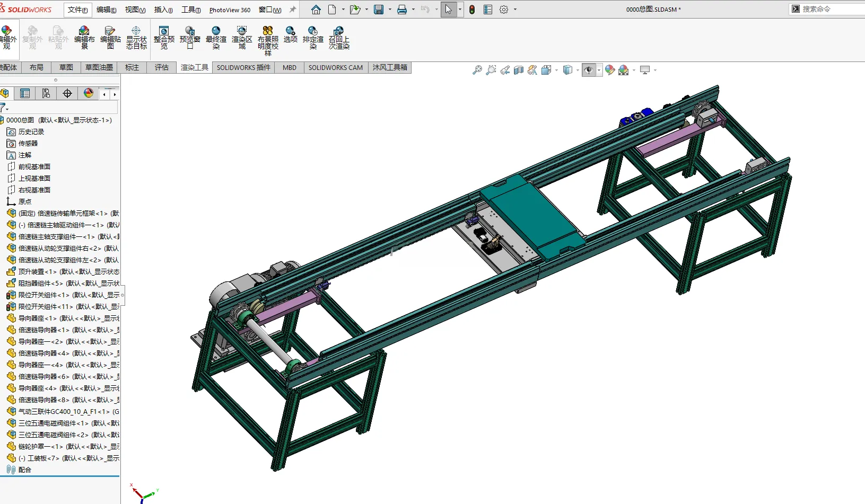The width and height of the screenshot is (865, 504).
Task: Toggle the Hide/Show Items eye button
Action: (589, 70)
